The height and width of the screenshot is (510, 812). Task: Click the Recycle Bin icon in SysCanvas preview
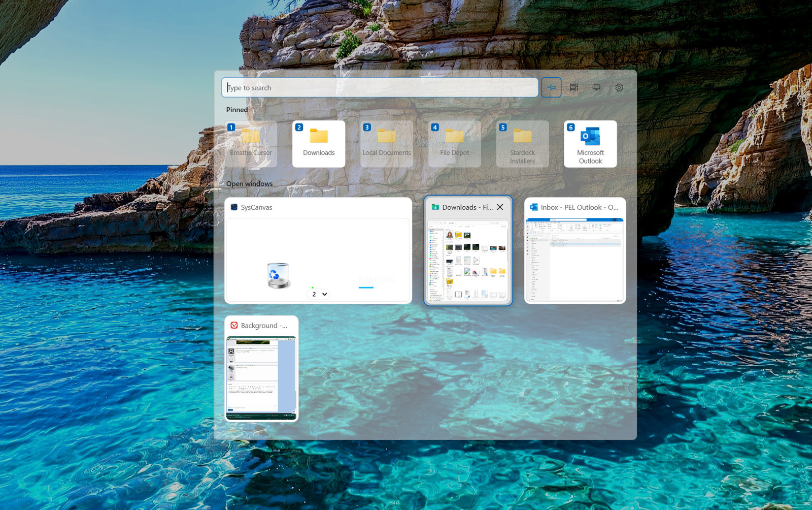click(278, 276)
